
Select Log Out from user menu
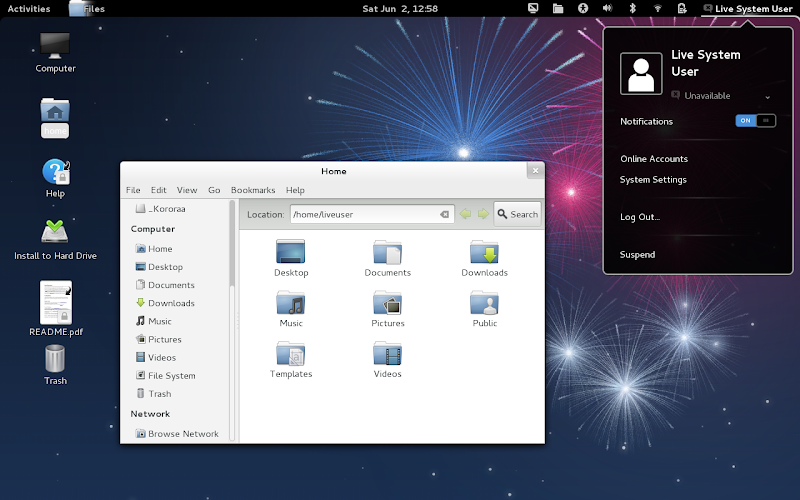click(x=640, y=217)
